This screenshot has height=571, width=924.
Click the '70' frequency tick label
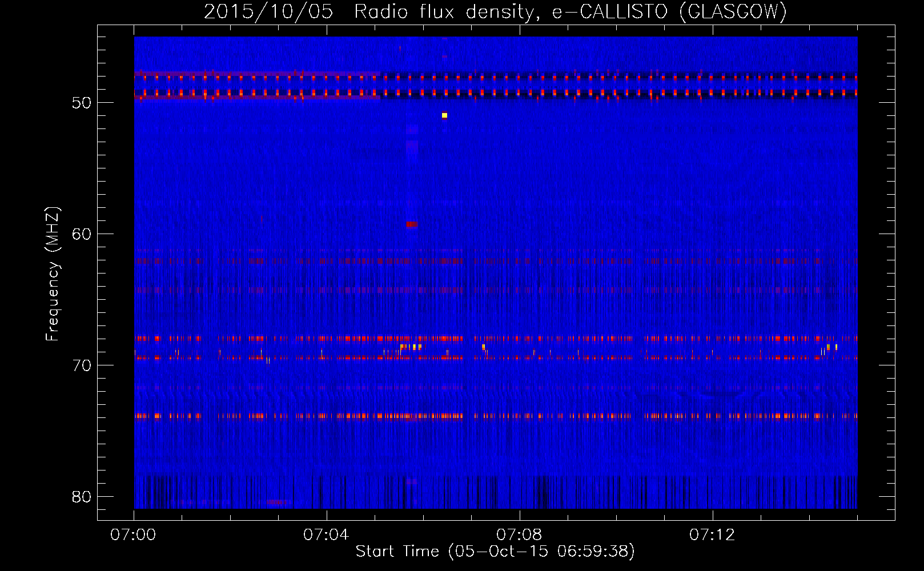point(82,365)
